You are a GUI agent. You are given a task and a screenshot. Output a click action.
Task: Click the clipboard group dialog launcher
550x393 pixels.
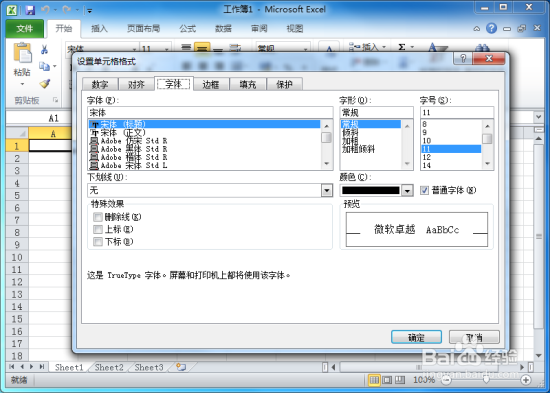pos(55,100)
